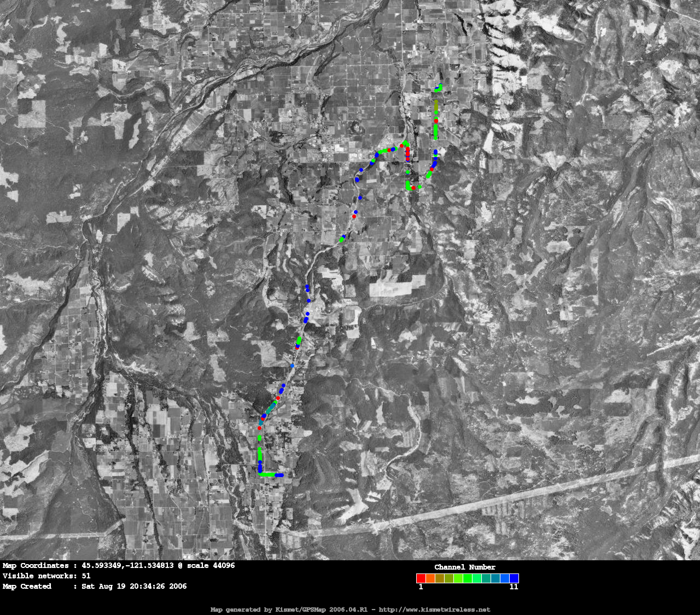Image resolution: width=700 pixels, height=615 pixels.
Task: Click the 'Visible networks: 51' text
Action: coord(46,576)
